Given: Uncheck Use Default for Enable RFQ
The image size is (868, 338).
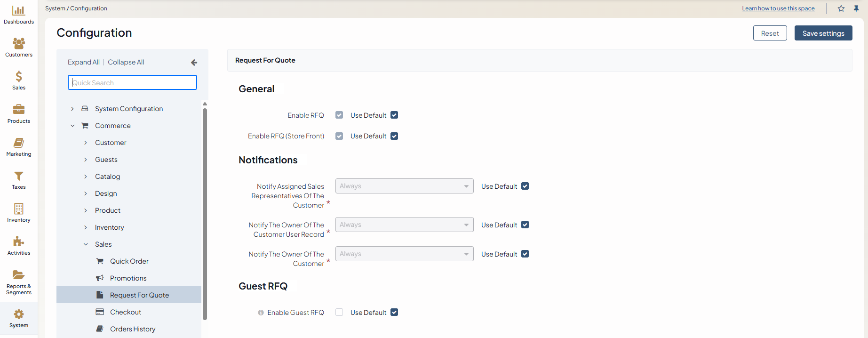Looking at the screenshot, I should tap(394, 115).
